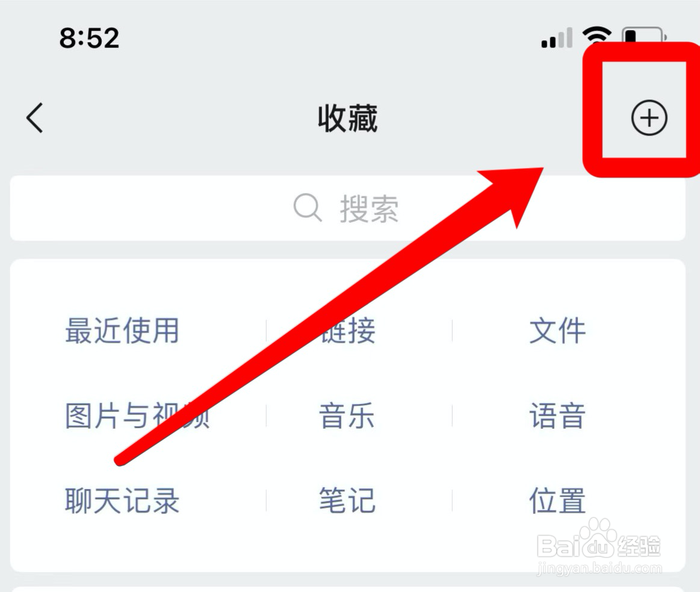
Task: Select the 位置 category
Action: click(557, 500)
